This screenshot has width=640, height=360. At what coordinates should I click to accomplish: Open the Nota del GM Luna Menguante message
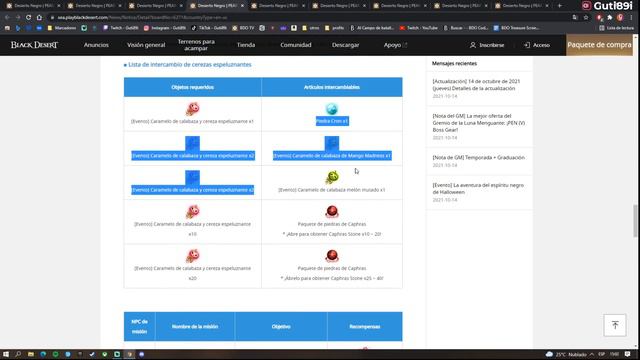[479, 123]
